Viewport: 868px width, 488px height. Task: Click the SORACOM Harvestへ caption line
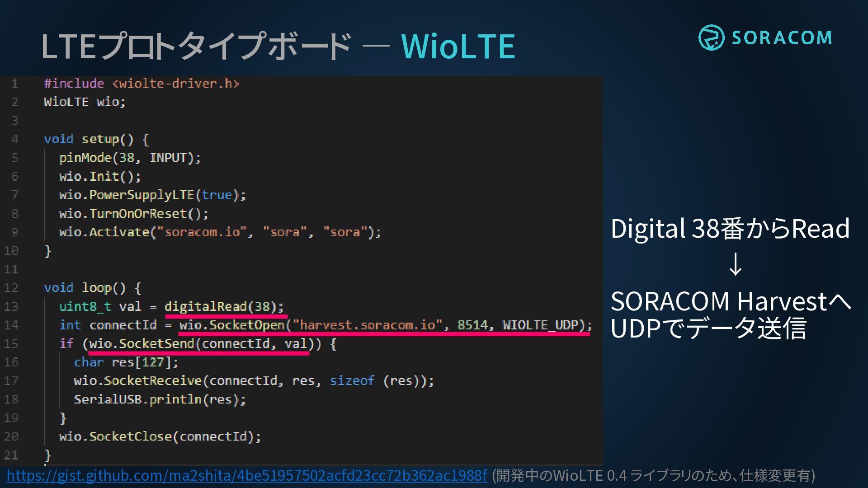click(x=731, y=301)
